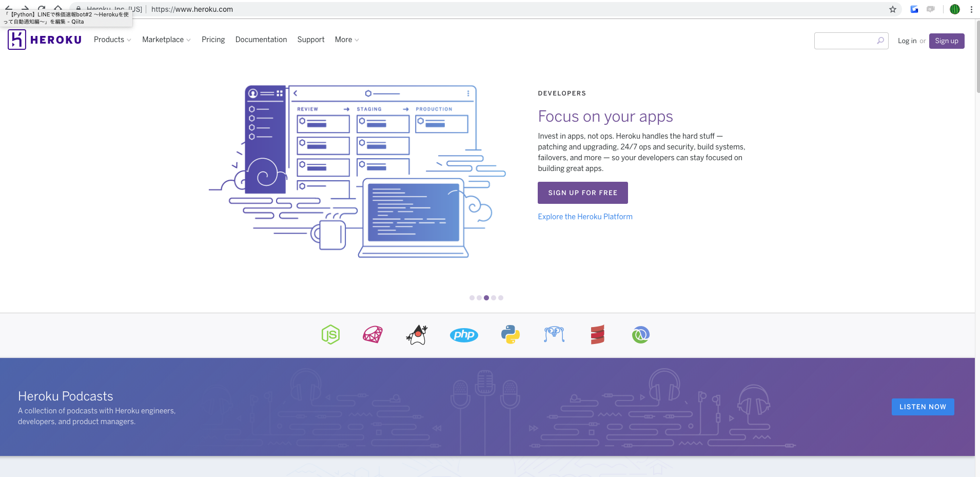Click the Log in link
Screen dimensions: 980x477
907,41
